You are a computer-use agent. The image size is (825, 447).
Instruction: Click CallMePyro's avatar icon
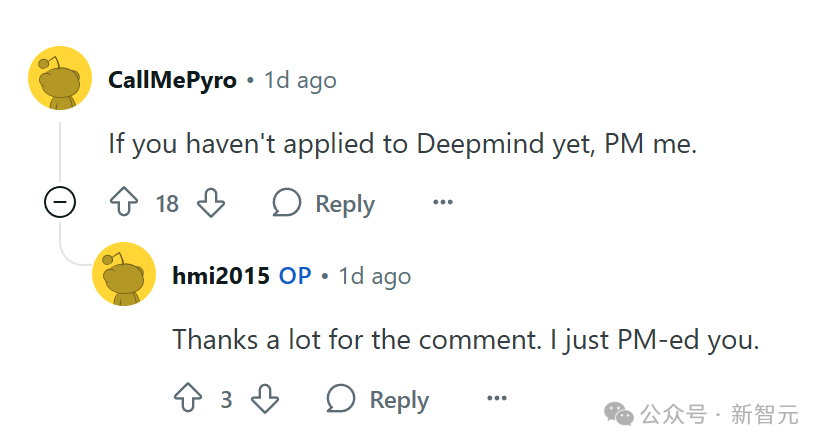pyautogui.click(x=60, y=78)
